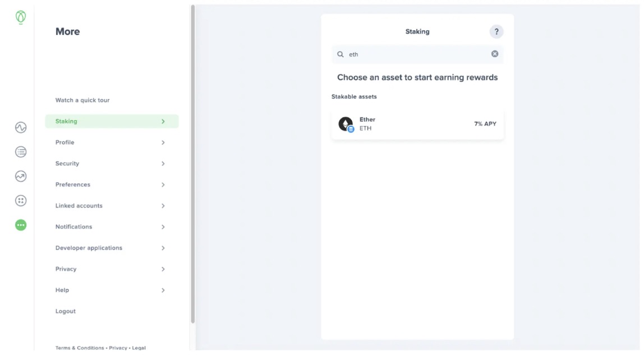Image resolution: width=644 pixels, height=355 pixels.
Task: Open the Staking help question mark
Action: tap(496, 31)
